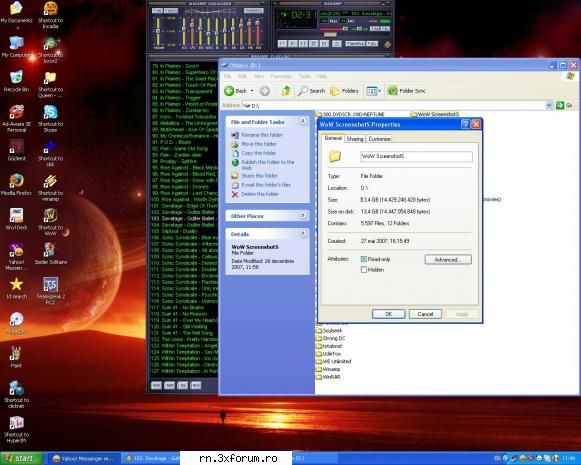Screen dimensions: 581x465
Task: Click the Go button beside the address bar
Action: pos(564,106)
